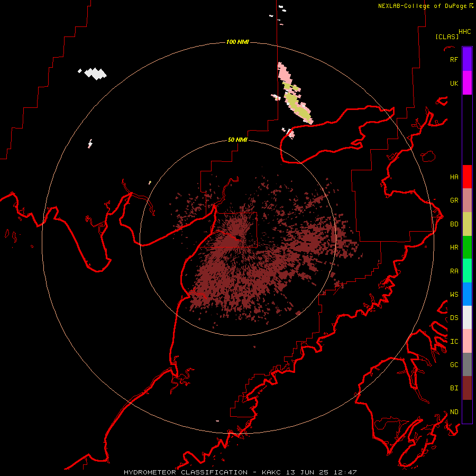Image resolution: width=476 pixels, height=476 pixels.
Task: Click the "WS" legend label
Action: point(454,294)
